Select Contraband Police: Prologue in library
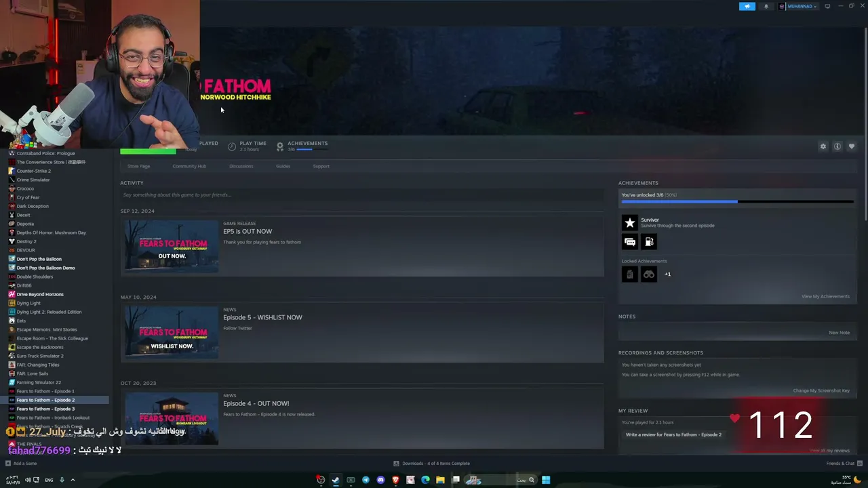Viewport: 868px width, 488px height. click(x=46, y=153)
